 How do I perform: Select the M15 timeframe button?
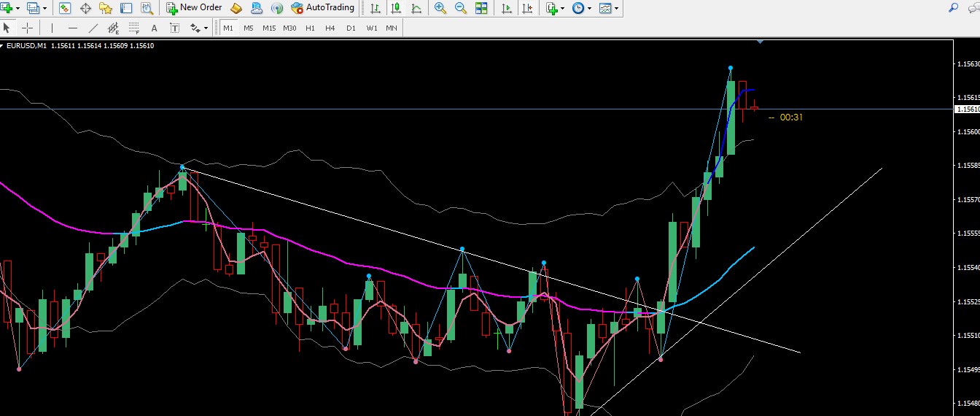tap(269, 28)
